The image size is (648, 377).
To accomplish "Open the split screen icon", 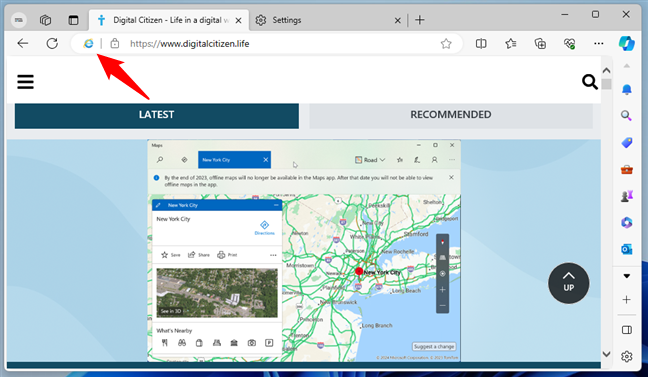I will (481, 43).
